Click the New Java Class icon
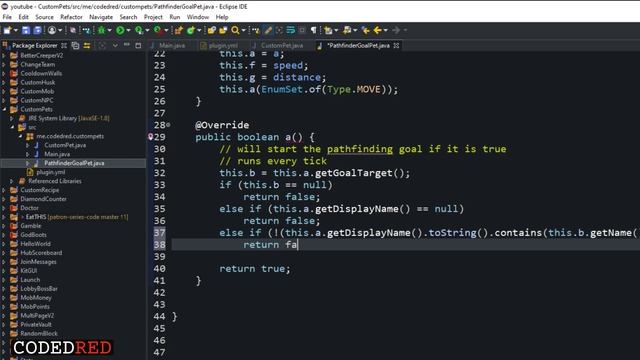Viewport: 640px width, 360px height. coord(191,30)
